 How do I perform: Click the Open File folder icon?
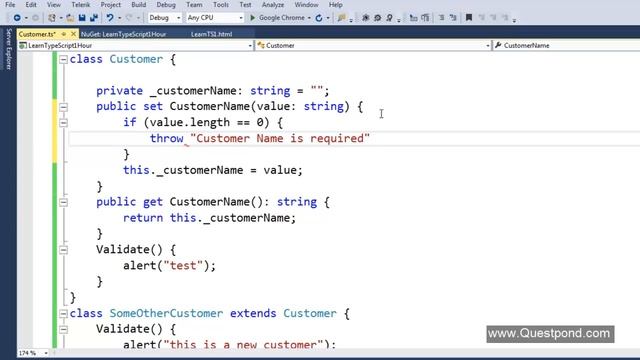click(70, 18)
